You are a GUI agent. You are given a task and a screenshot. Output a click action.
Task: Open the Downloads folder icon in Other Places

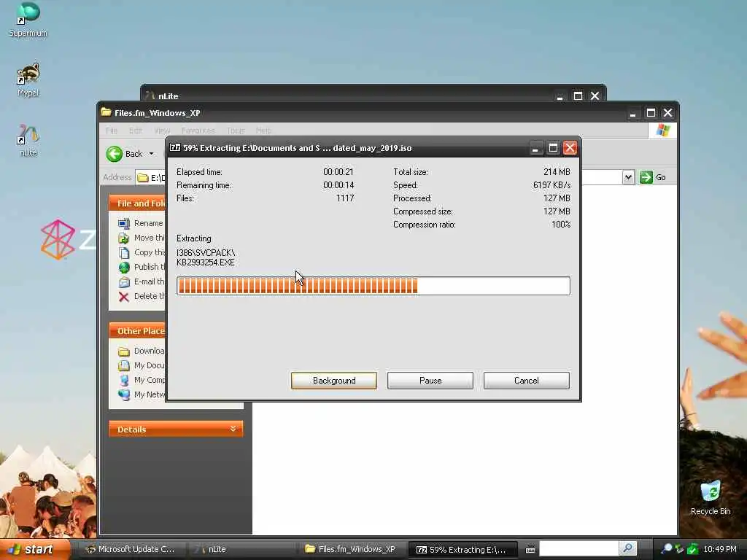(x=124, y=351)
